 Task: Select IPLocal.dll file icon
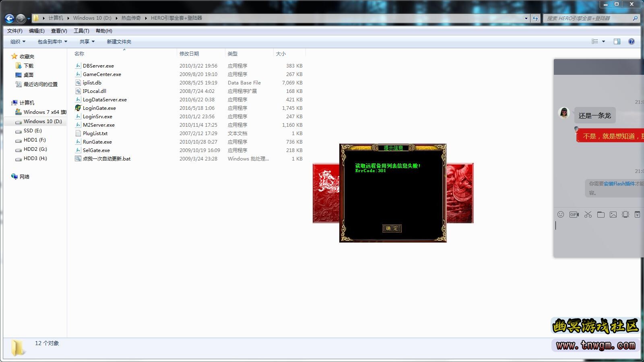78,91
